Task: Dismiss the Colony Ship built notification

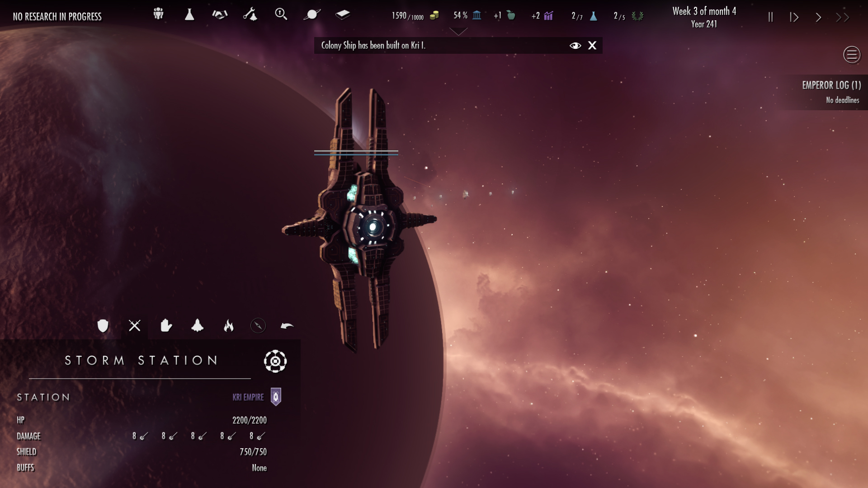Action: click(592, 45)
